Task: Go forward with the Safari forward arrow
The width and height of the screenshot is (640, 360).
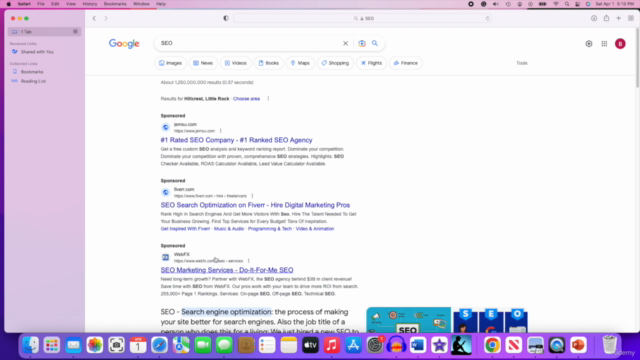Action: coord(106,18)
